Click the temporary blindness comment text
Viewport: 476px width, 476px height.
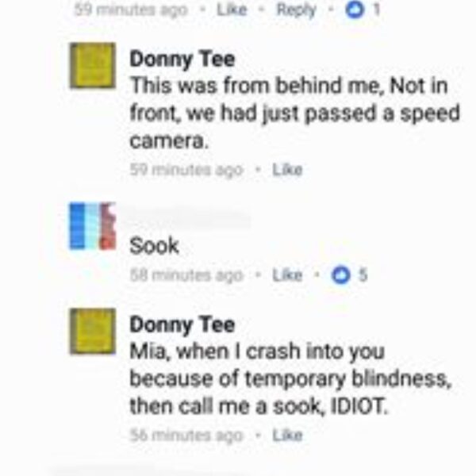pyautogui.click(x=290, y=379)
